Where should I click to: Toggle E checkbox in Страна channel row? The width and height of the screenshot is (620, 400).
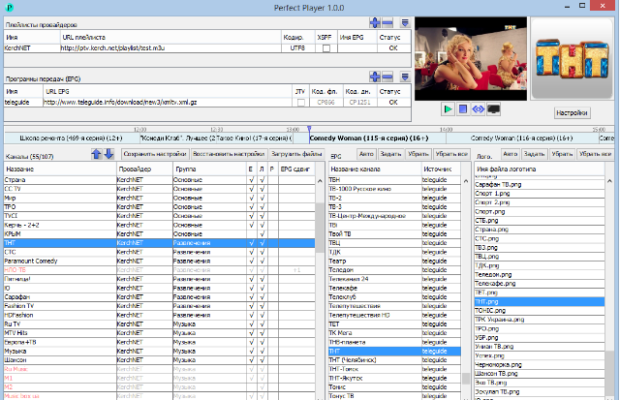click(251, 180)
